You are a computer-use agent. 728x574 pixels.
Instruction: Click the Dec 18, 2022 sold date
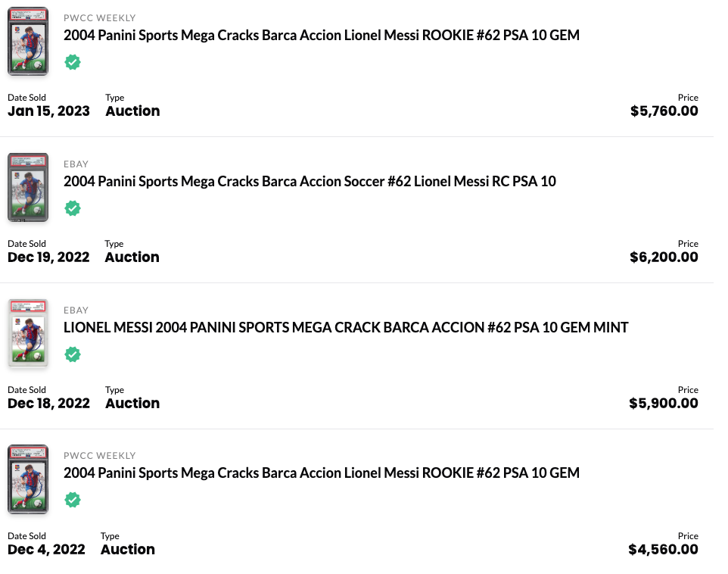pyautogui.click(x=48, y=404)
